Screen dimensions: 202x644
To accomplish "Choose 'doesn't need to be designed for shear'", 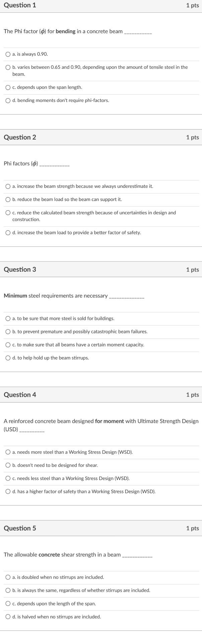I will [x=7, y=465].
